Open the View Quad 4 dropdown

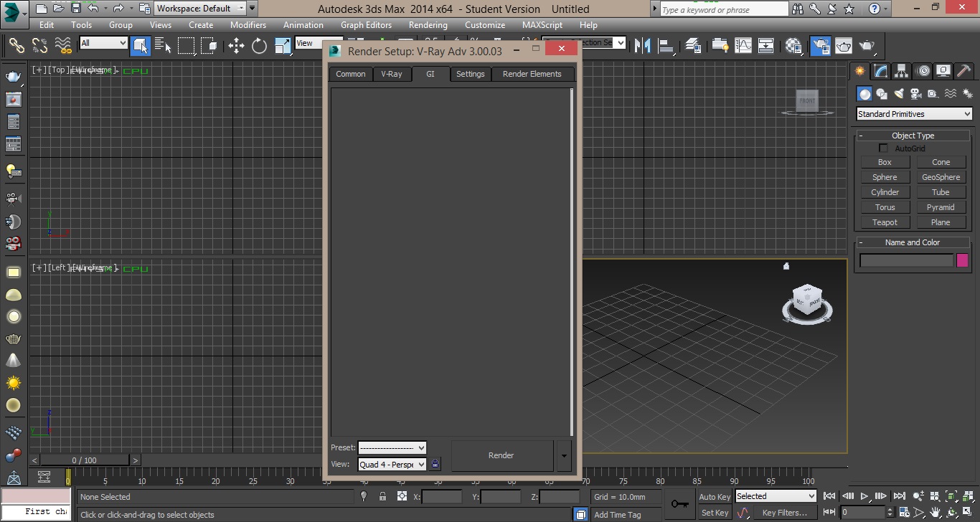pyautogui.click(x=392, y=465)
